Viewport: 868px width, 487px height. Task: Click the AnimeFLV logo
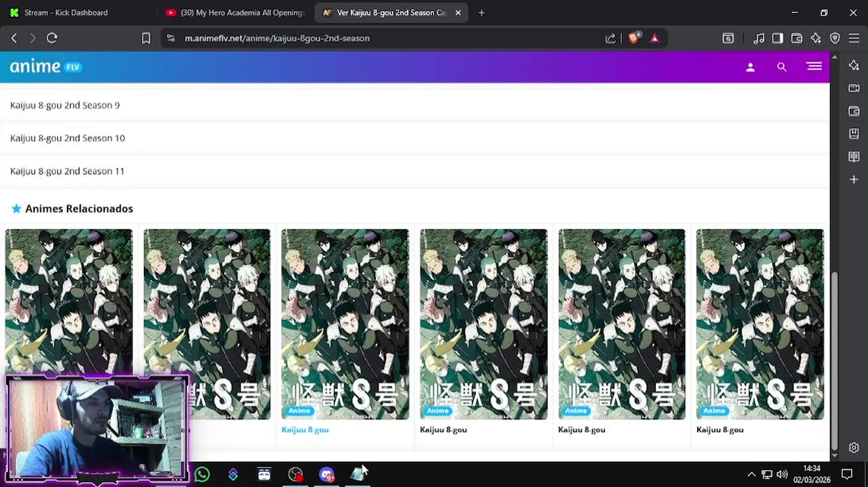tap(45, 66)
